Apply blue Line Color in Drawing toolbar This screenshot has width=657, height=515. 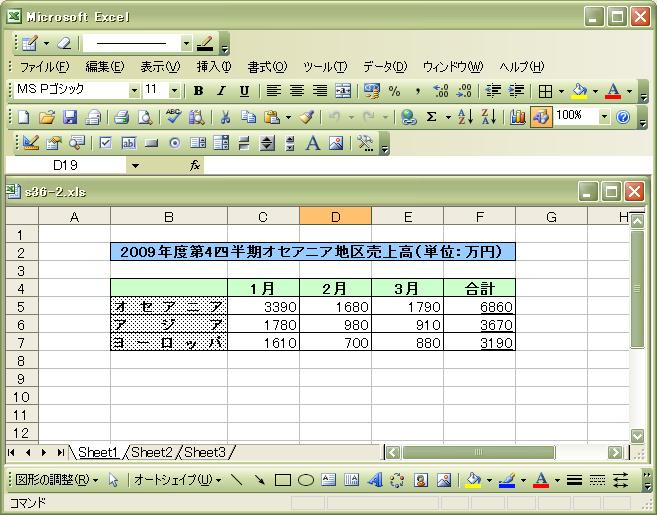[x=507, y=480]
